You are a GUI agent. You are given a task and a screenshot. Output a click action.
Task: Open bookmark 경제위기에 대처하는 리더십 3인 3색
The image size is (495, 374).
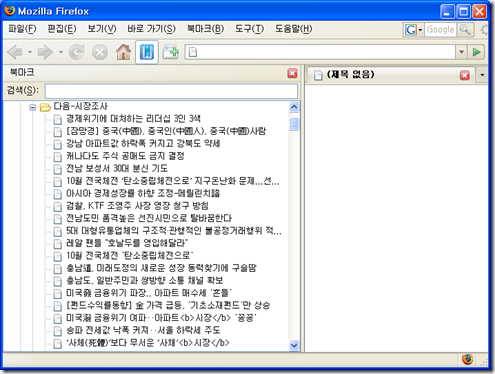[x=133, y=119]
